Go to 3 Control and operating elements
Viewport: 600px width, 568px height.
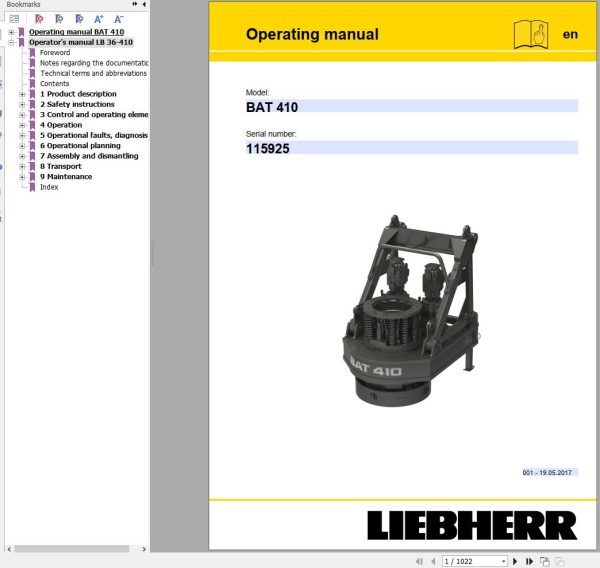94,114
